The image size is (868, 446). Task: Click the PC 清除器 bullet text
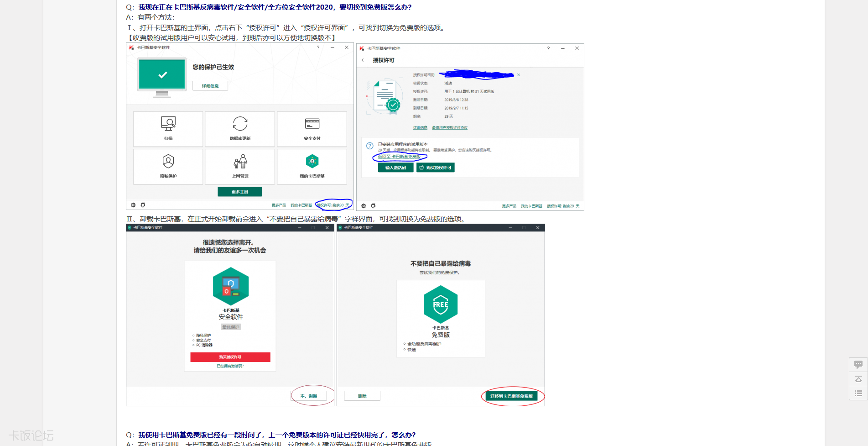pos(204,345)
